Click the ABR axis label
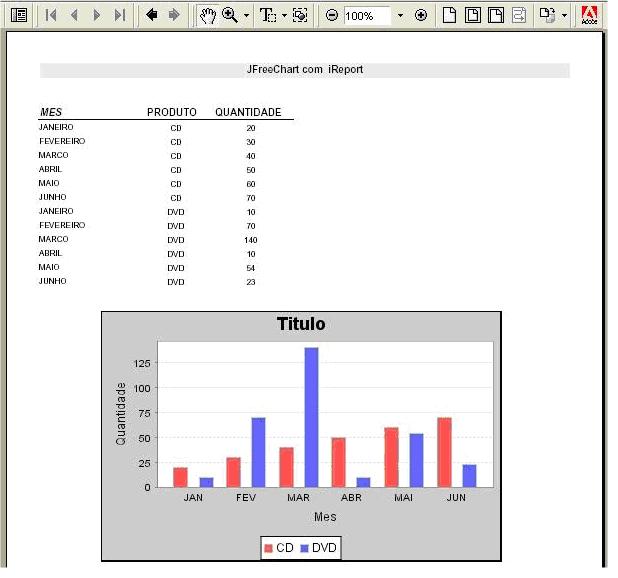The height and width of the screenshot is (578, 618). coord(351,498)
